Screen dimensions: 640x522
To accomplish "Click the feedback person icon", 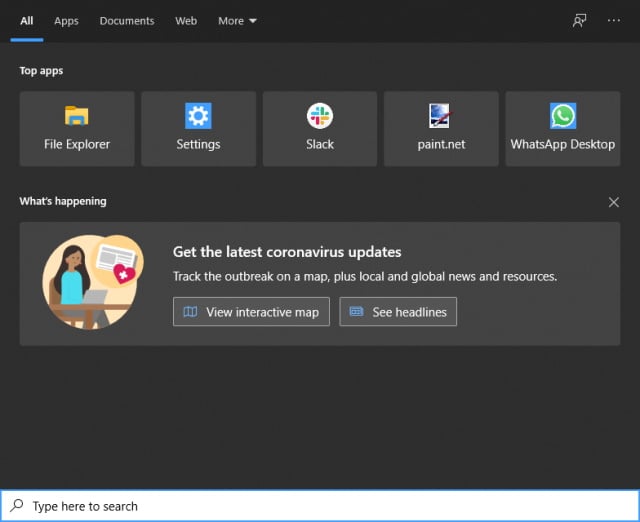I will pos(579,20).
